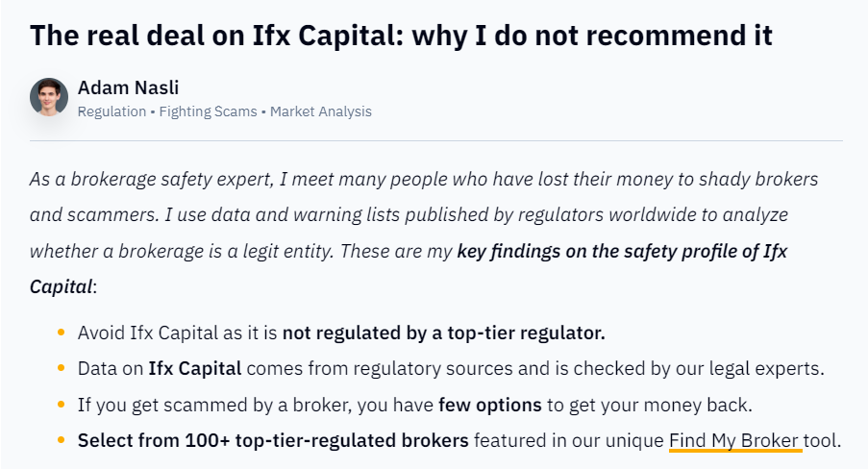The image size is (868, 469).
Task: Click bold "Ifx Capital" in second bullet
Action: point(195,369)
